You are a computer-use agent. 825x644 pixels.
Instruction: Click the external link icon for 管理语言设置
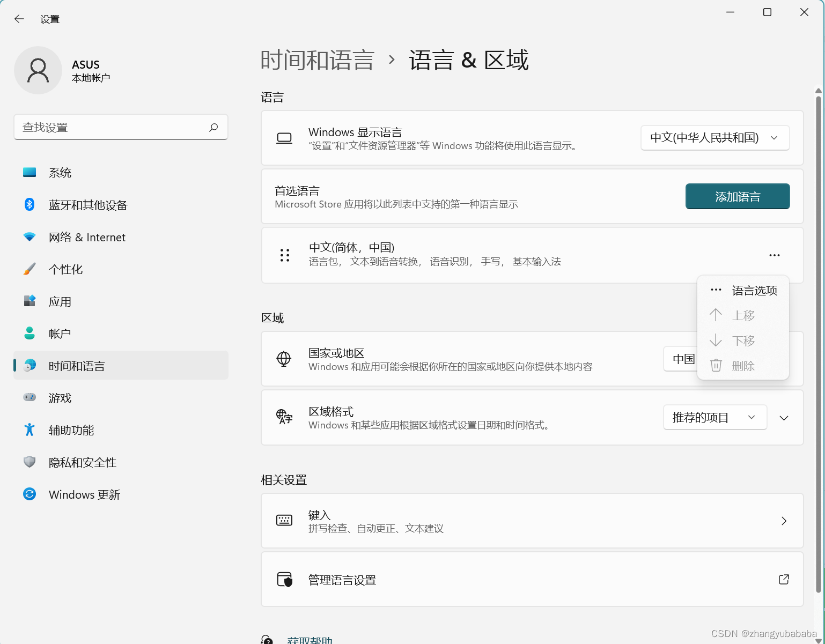tap(784, 579)
